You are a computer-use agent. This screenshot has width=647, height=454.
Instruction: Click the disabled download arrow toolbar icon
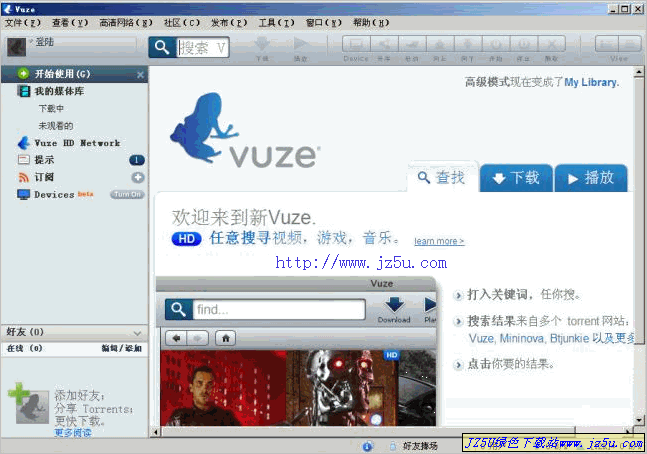(x=262, y=43)
